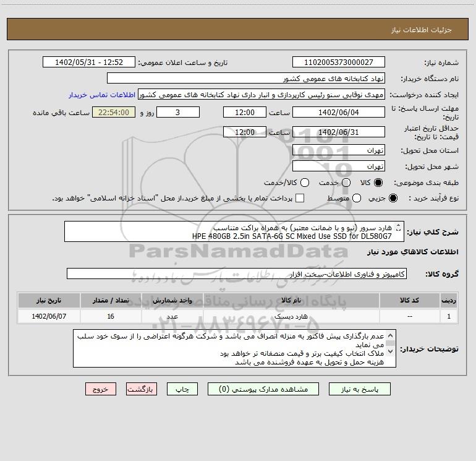
Task: Select the خدمت radio button
Action: (x=346, y=183)
